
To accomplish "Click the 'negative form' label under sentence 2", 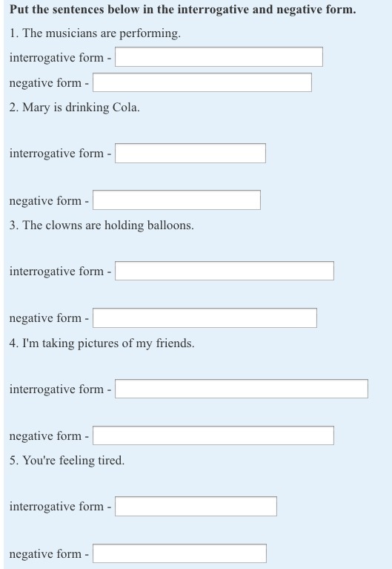I will click(x=45, y=201).
